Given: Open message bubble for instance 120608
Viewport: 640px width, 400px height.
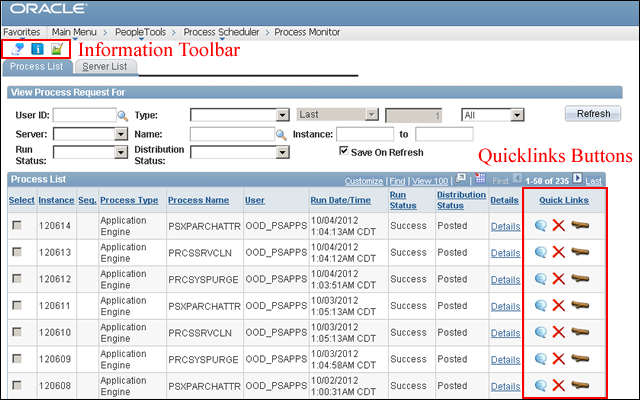Looking at the screenshot, I should click(541, 385).
